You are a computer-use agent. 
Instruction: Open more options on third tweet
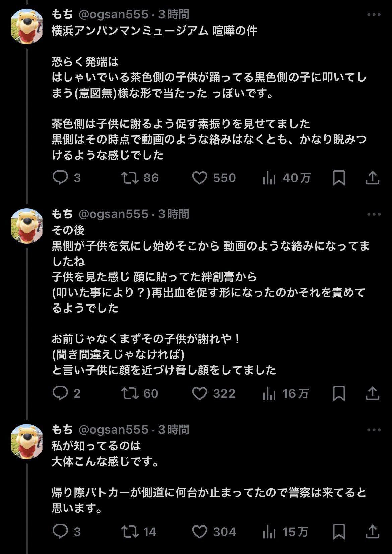click(x=374, y=430)
